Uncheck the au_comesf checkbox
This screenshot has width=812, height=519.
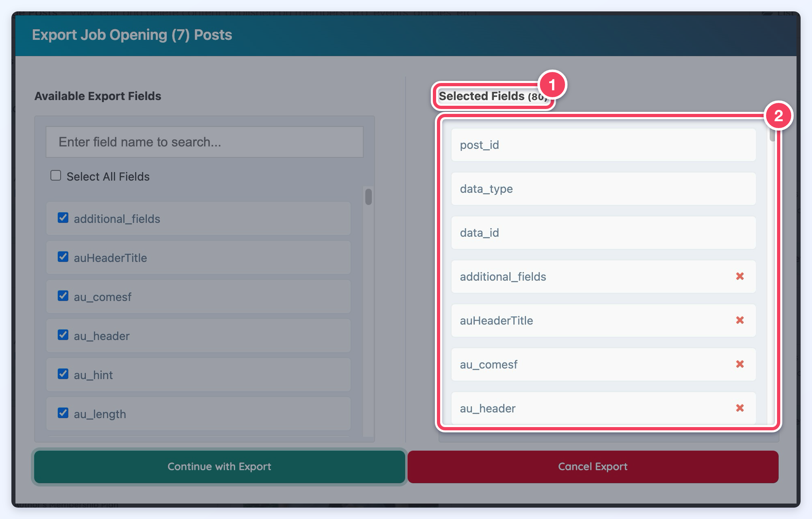click(x=63, y=296)
